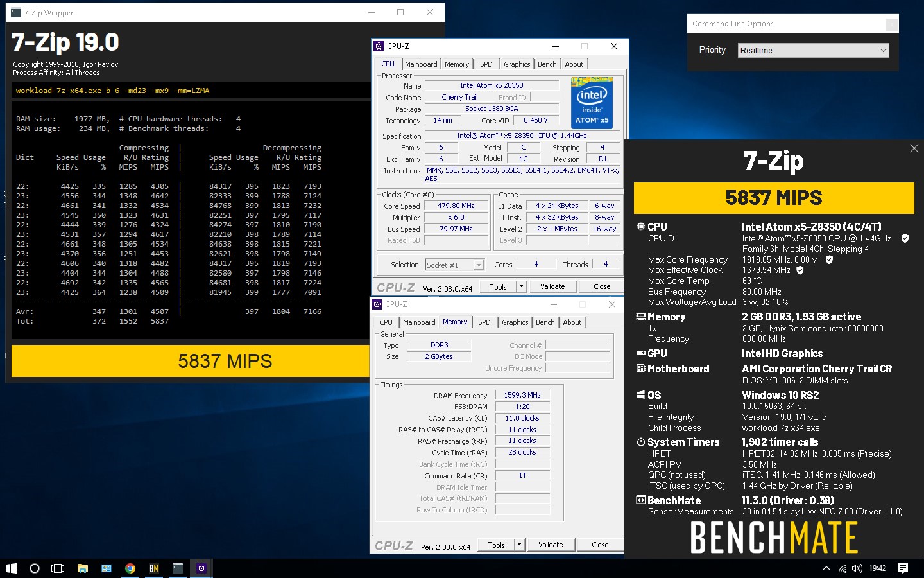This screenshot has width=924, height=578.
Task: Click Tools button in top CPU-Z window
Action: tap(498, 286)
